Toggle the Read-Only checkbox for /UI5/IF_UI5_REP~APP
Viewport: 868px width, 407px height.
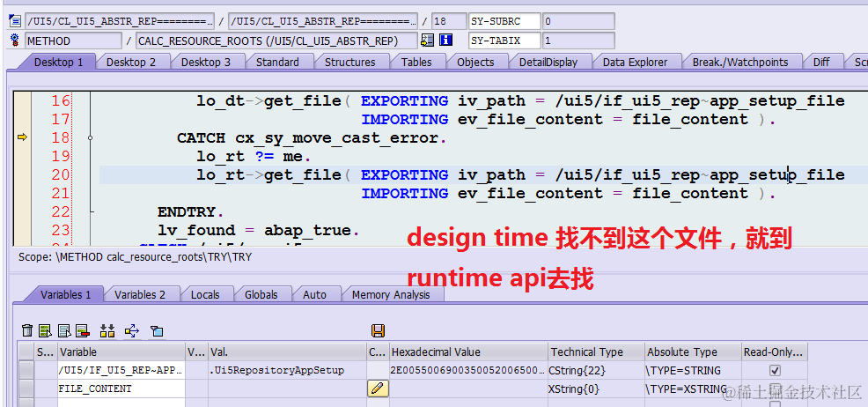(775, 370)
